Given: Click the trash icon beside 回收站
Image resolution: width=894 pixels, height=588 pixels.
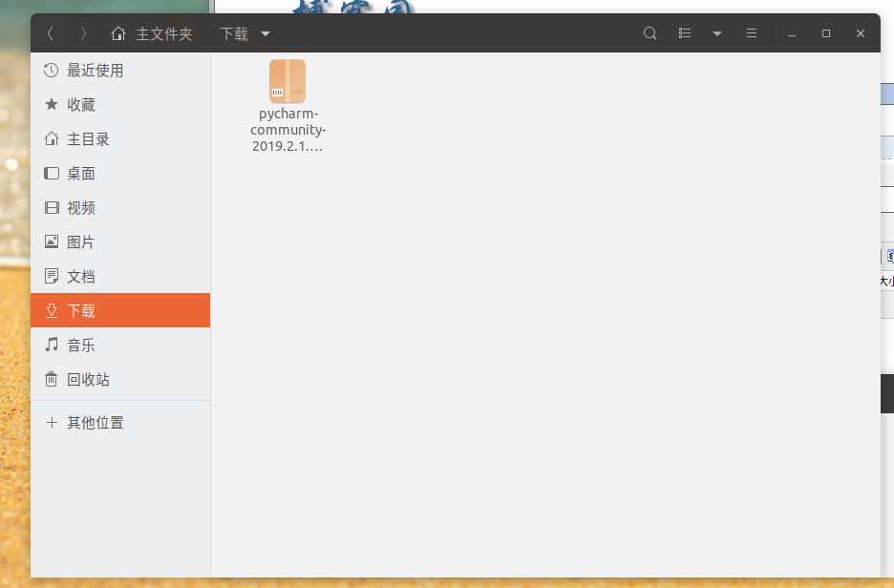Looking at the screenshot, I should (x=52, y=379).
